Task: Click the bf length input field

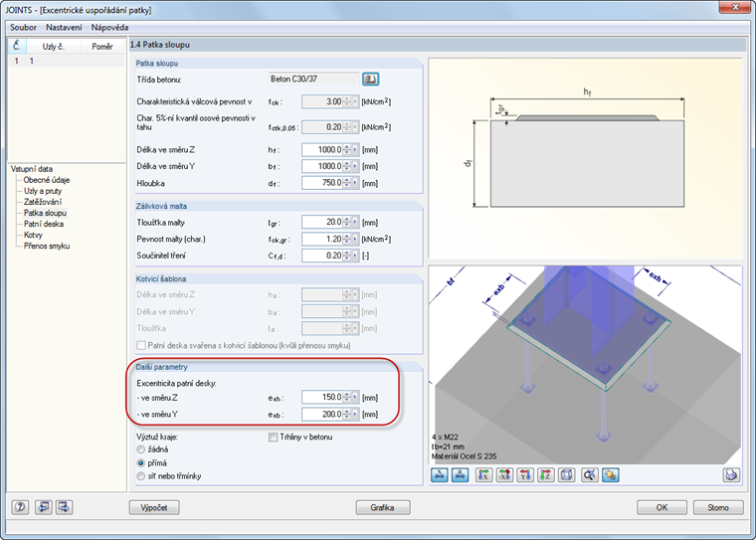Action: click(x=322, y=166)
